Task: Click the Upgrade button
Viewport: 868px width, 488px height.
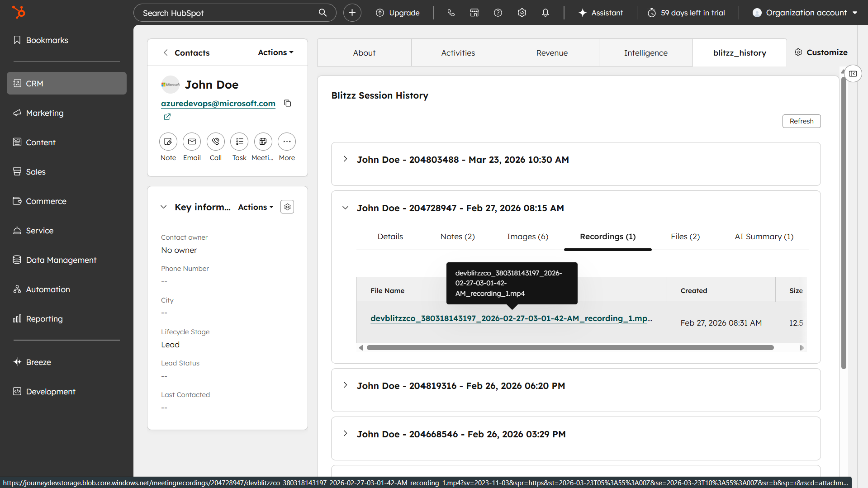Action: point(398,13)
